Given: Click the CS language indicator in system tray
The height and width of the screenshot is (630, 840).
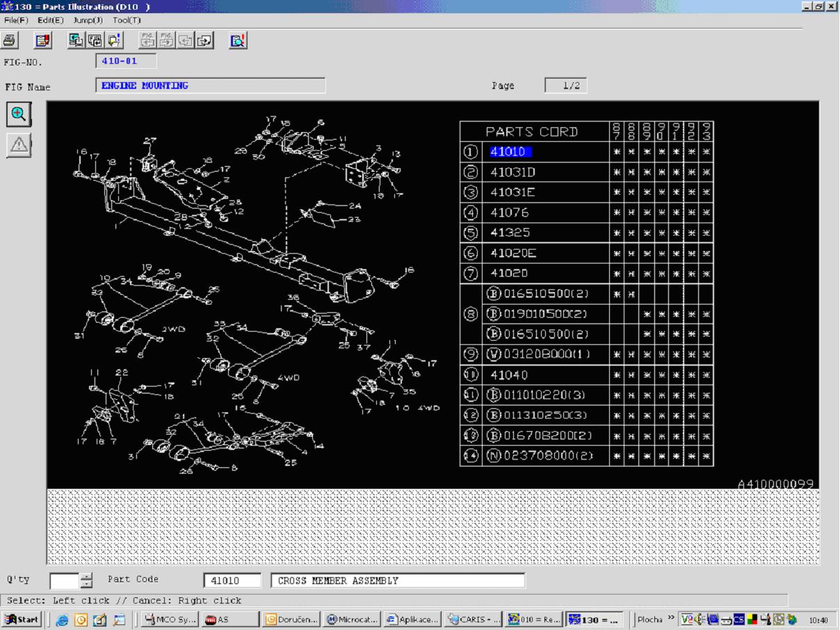Looking at the screenshot, I should point(738,620).
